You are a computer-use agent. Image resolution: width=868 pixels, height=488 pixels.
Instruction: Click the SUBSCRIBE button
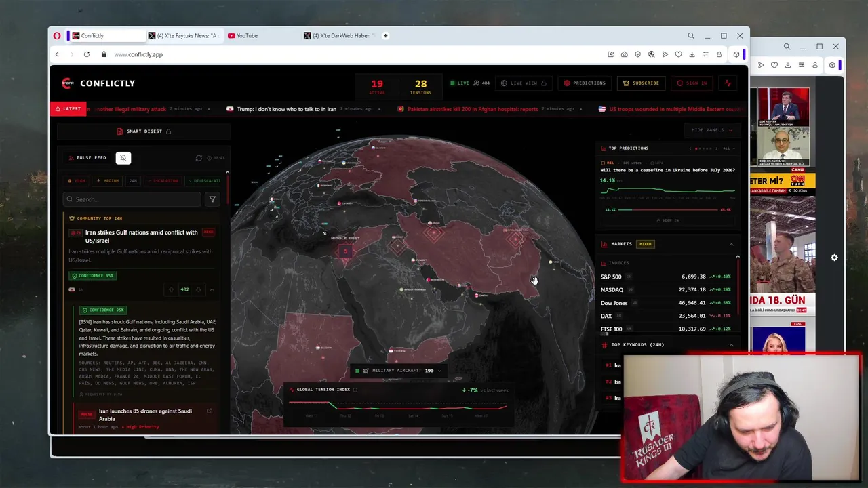[x=641, y=83]
